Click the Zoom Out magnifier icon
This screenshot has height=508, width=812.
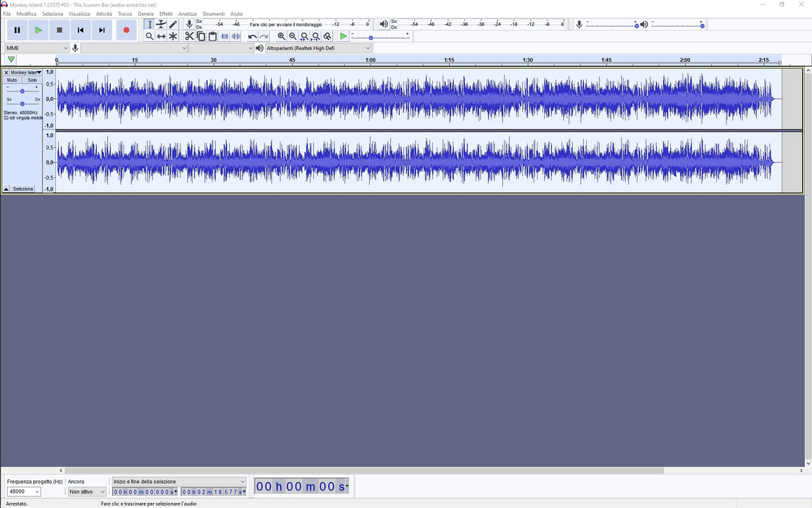click(292, 36)
